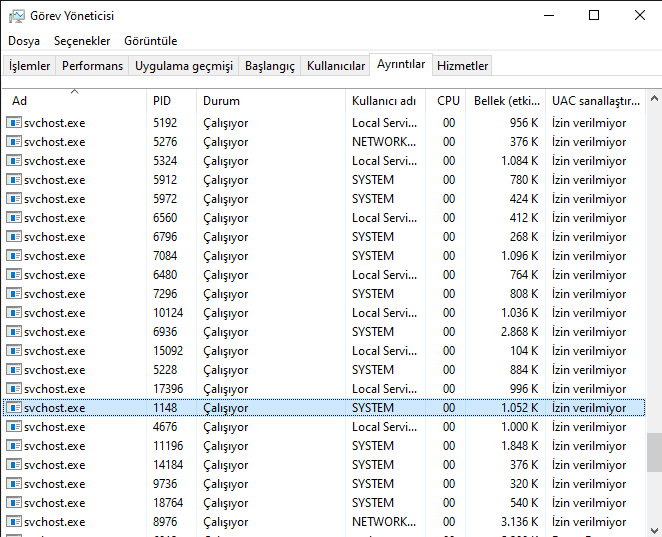
Task: Click the icon of svchost.exe PID 6796
Action: [x=14, y=236]
